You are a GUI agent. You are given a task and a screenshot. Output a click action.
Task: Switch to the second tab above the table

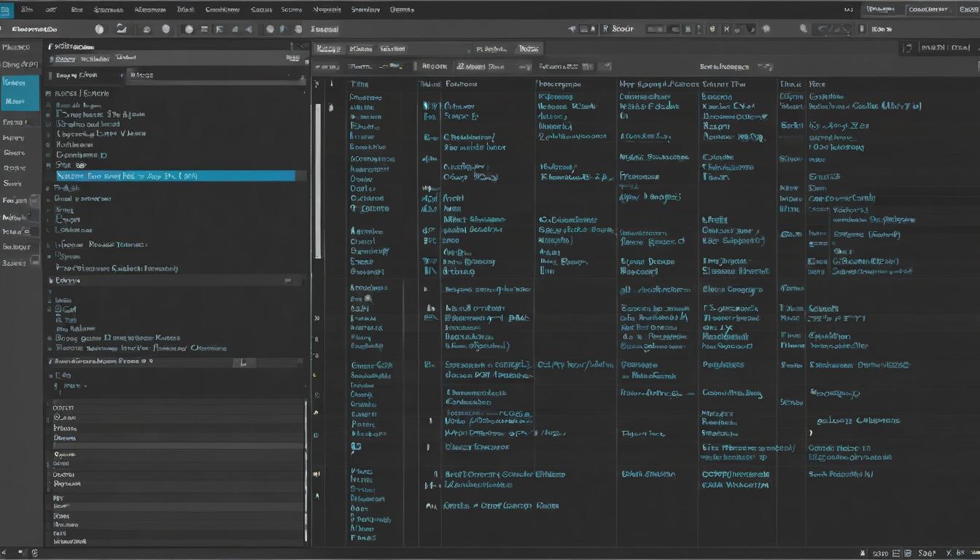tap(361, 48)
